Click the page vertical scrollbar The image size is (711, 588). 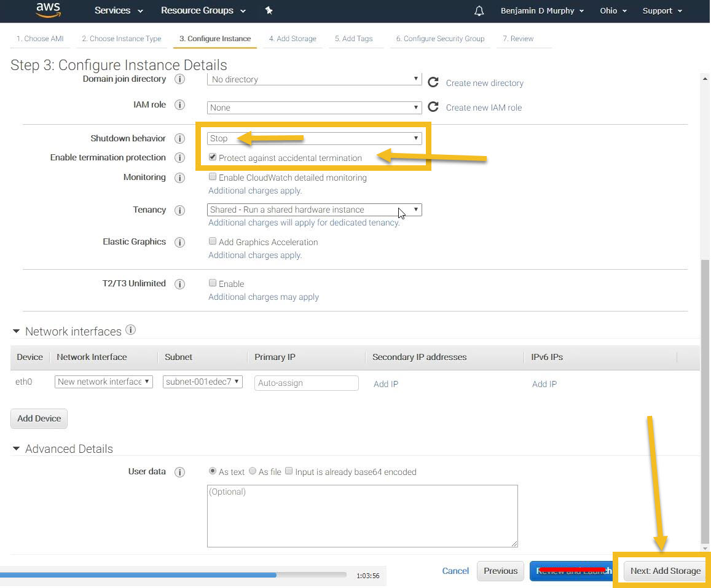(x=705, y=401)
